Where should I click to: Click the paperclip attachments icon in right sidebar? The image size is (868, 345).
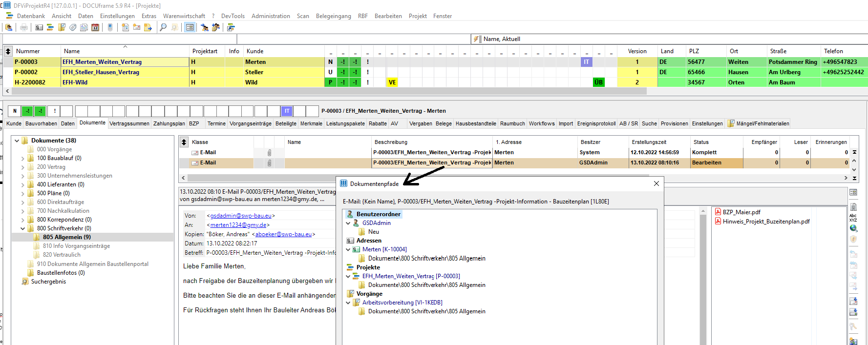[x=853, y=206]
